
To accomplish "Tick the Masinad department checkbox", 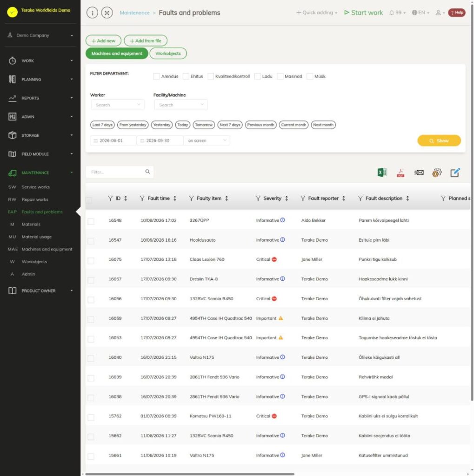I will 280,76.
